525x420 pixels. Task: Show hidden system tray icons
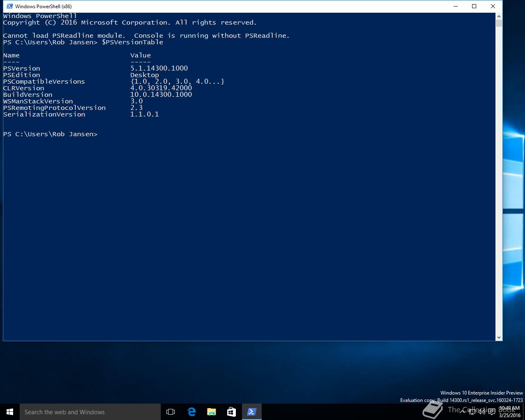click(462, 412)
